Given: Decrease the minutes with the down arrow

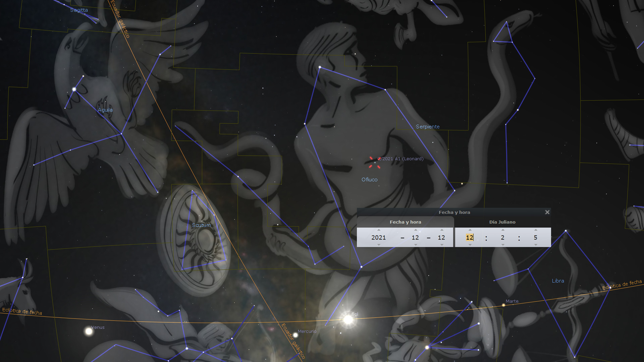Looking at the screenshot, I should tap(503, 245).
